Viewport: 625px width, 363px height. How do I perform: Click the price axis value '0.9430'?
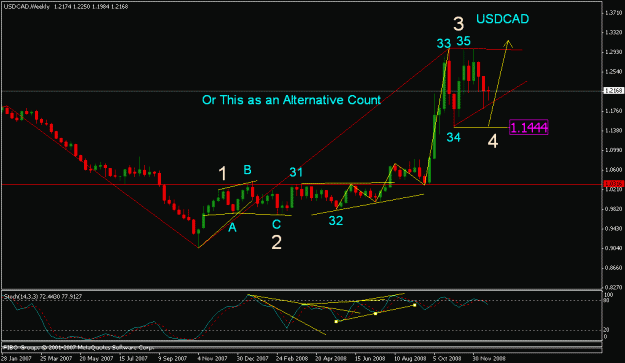pyautogui.click(x=614, y=228)
